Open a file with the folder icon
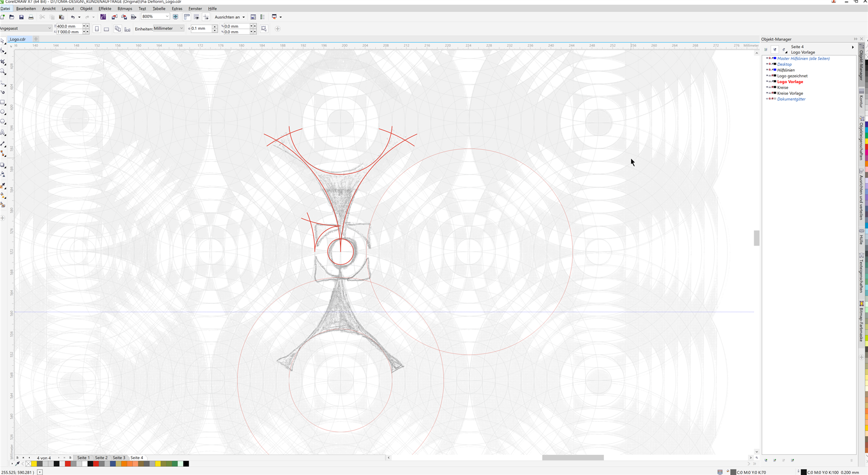 (12, 17)
